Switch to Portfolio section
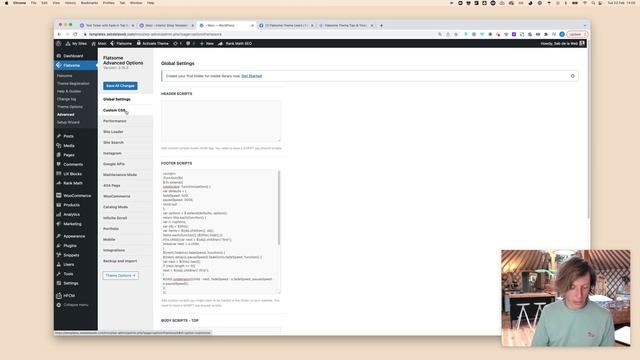 tap(125, 229)
